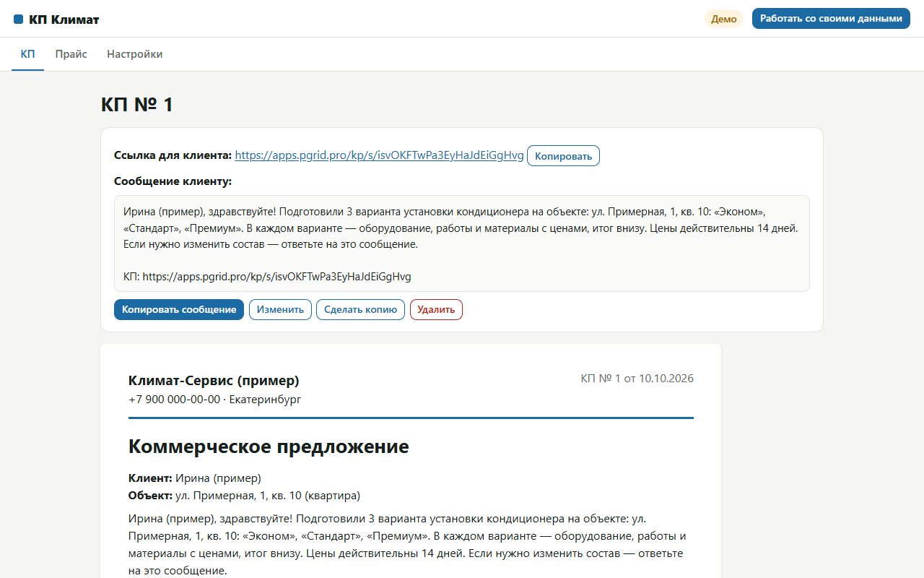Open the КП tab
This screenshot has height=578, width=924.
(28, 54)
